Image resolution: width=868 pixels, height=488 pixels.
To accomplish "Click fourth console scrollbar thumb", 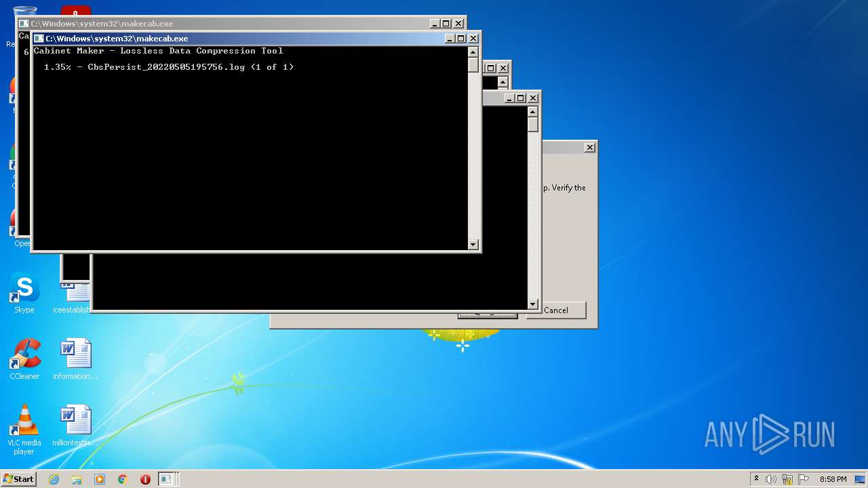I will click(x=533, y=125).
